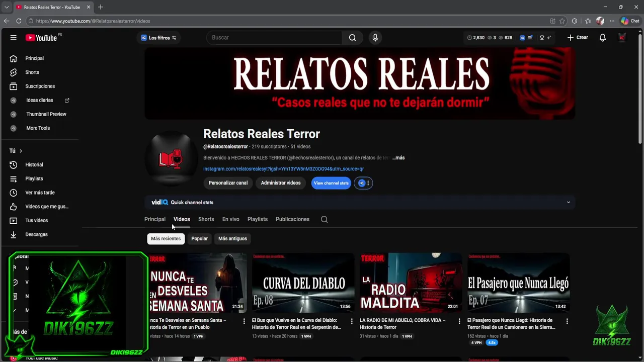Click the browser address bar URL
644x362 pixels.
93,21
